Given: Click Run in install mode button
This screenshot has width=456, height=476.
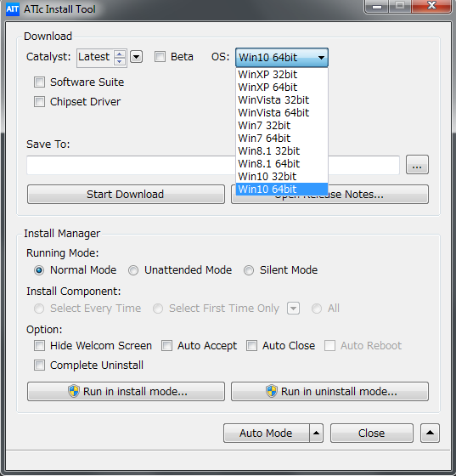Looking at the screenshot, I should (x=126, y=392).
